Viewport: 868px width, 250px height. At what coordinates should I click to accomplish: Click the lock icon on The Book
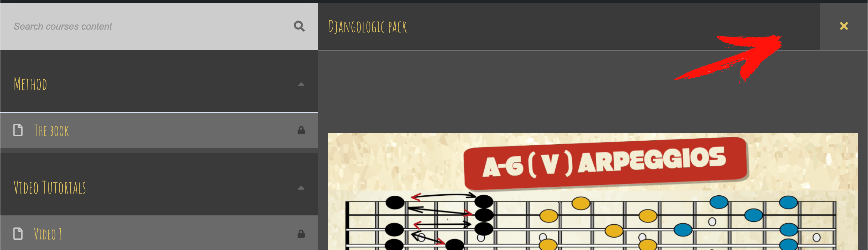tap(301, 130)
